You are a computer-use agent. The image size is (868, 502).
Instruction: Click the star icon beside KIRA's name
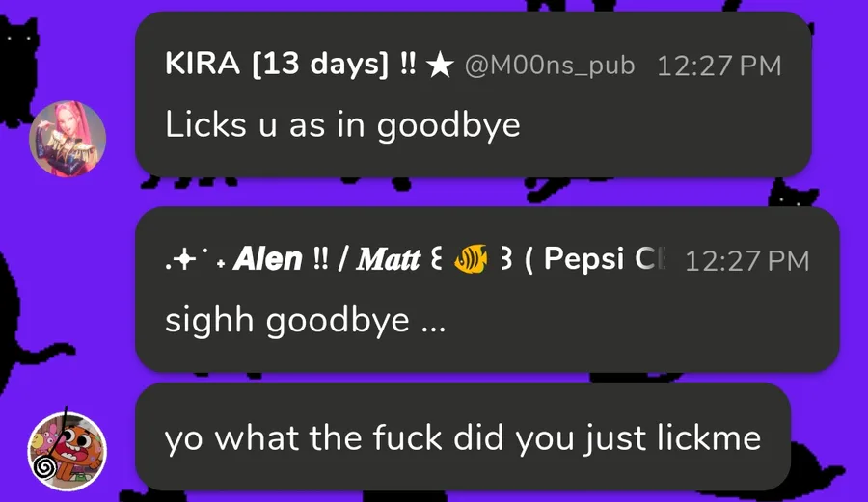(x=440, y=66)
